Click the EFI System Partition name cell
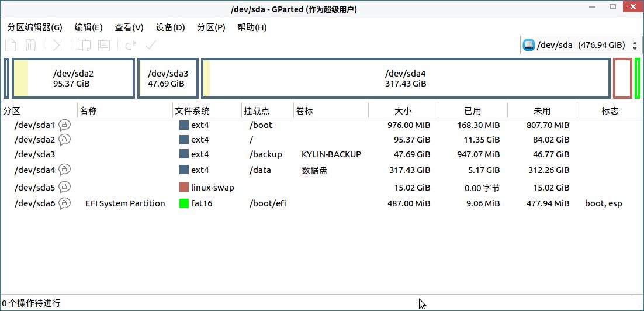Image resolution: width=644 pixels, height=311 pixels. 125,203
